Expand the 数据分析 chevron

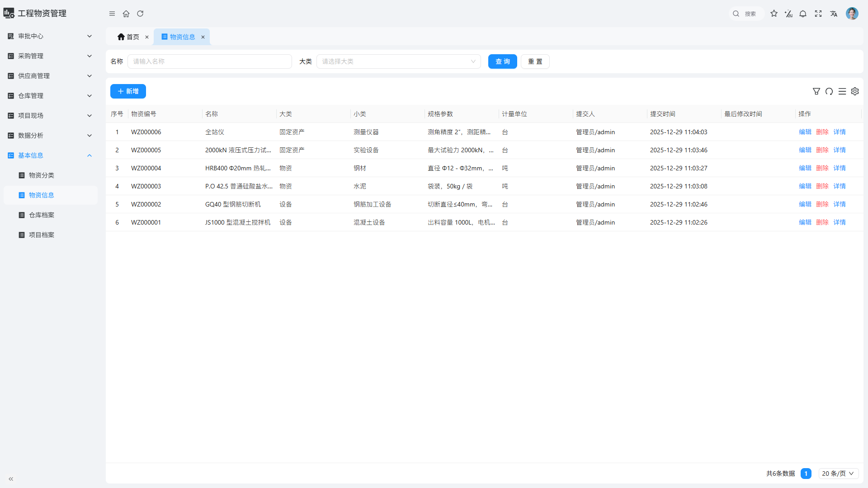coord(90,136)
